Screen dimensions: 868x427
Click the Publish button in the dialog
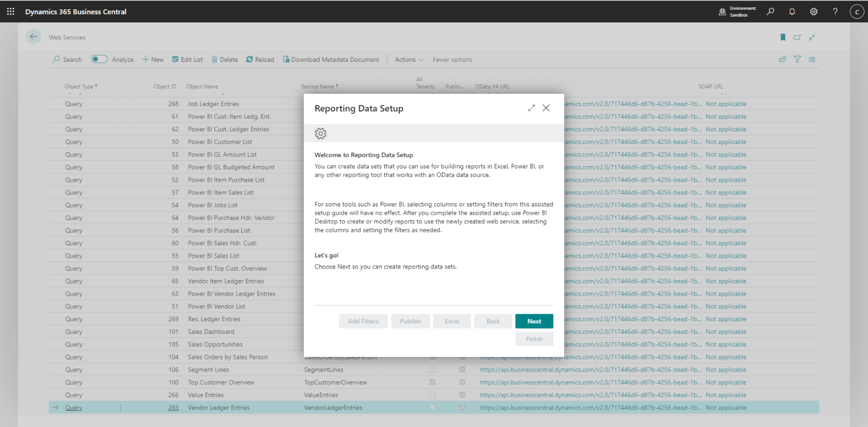410,321
